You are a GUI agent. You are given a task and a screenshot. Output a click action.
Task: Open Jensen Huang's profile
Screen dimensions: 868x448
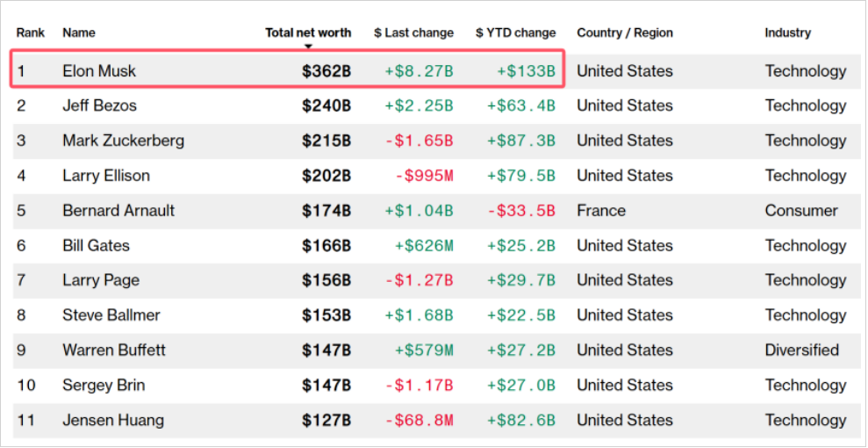113,421
